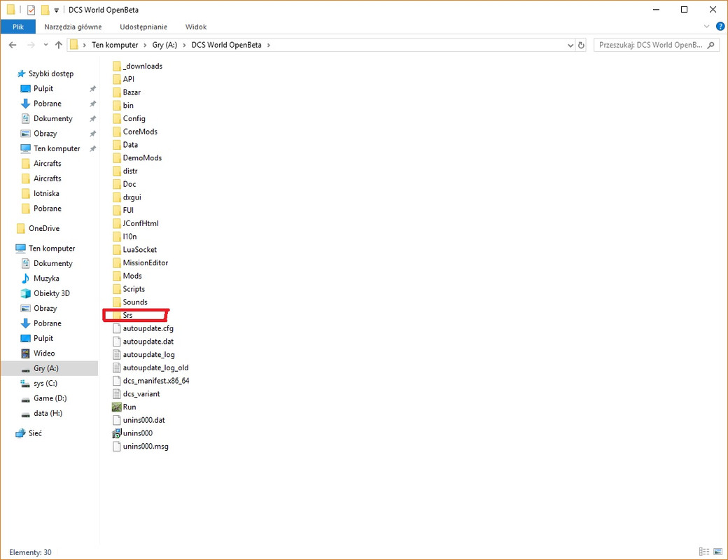Click the search magnifier icon
The height and width of the screenshot is (560, 728).
(x=710, y=45)
